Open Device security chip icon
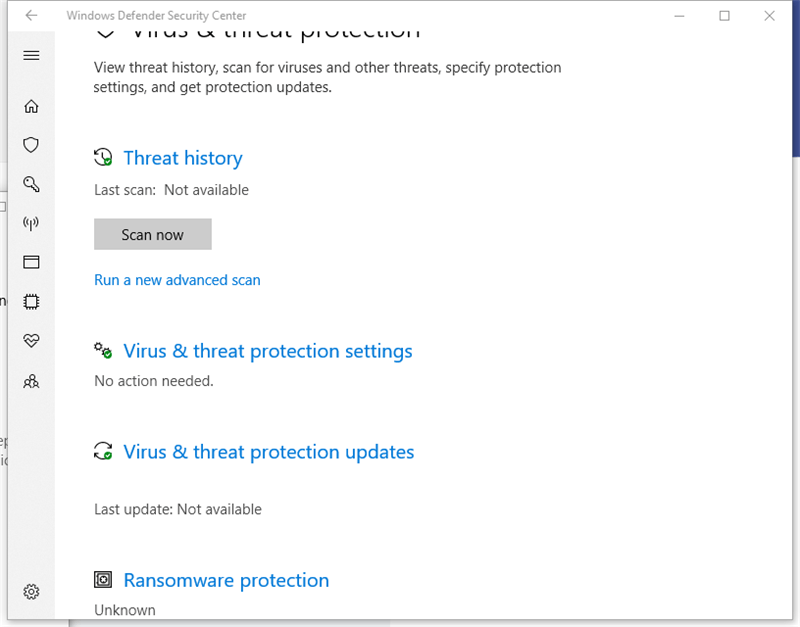The image size is (800, 627). (31, 302)
